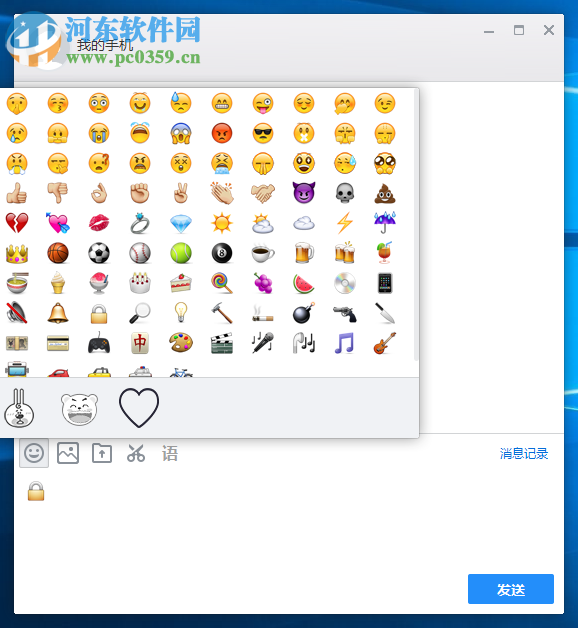
Task: Insert the pistol emoji
Action: (345, 314)
